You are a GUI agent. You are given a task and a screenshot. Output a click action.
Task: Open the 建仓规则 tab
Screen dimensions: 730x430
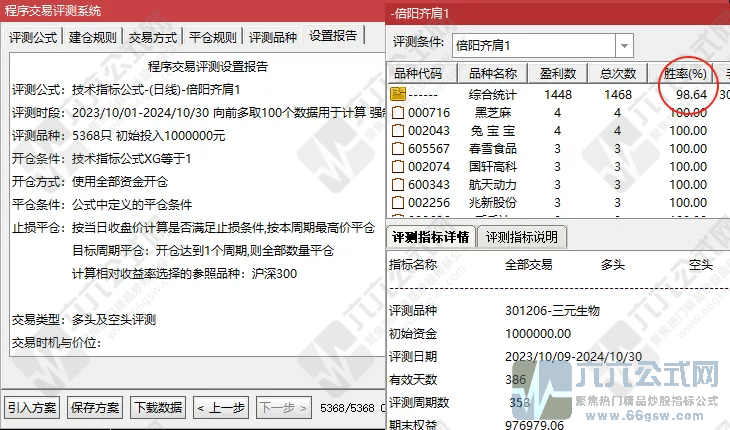point(93,38)
